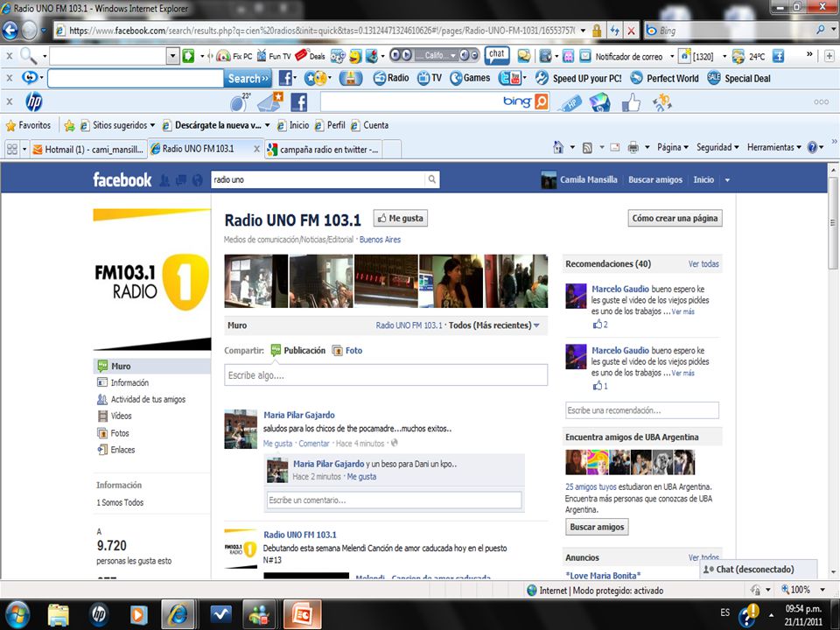This screenshot has height=630, width=840.
Task: Open IE home page icon
Action: point(558,147)
